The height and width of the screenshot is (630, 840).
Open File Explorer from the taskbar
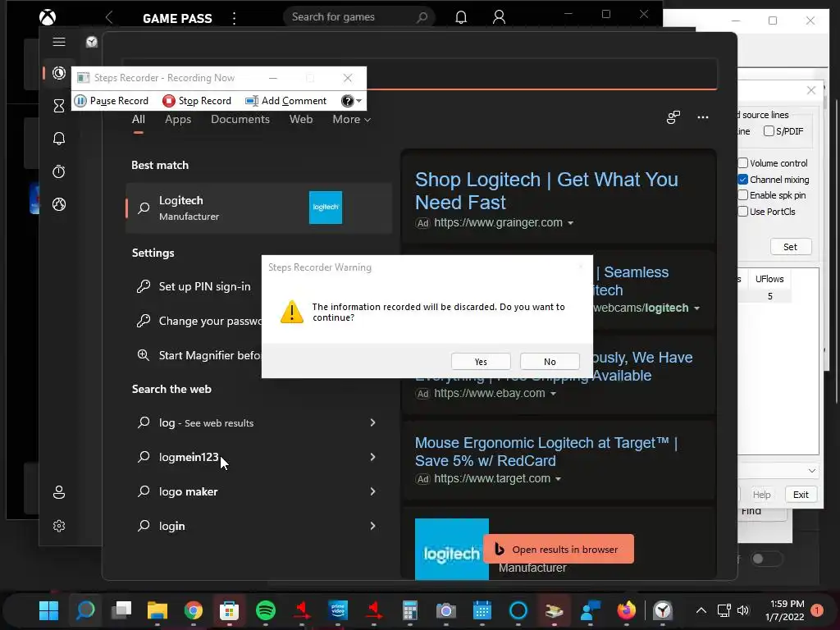(157, 610)
